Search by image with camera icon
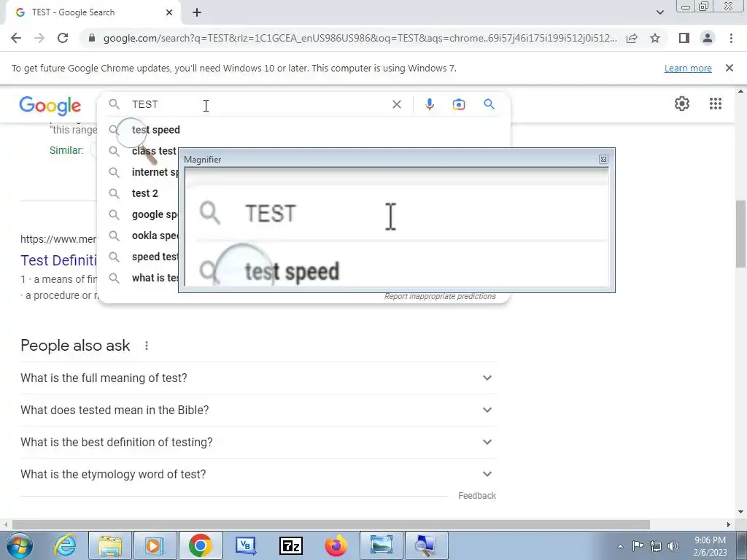 pyautogui.click(x=458, y=104)
